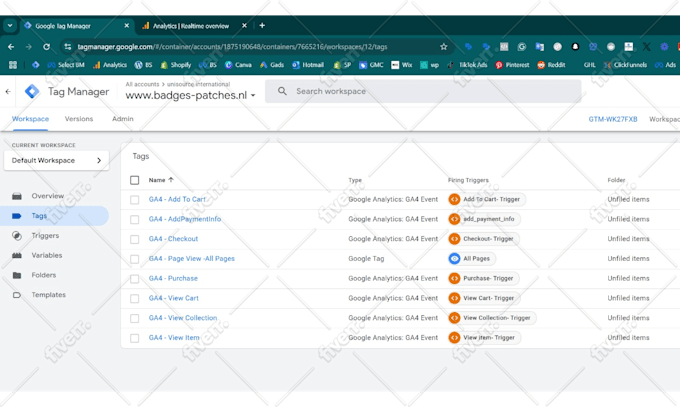This screenshot has width=680, height=407.
Task: Click the All accounts breadcrumb link
Action: click(142, 84)
